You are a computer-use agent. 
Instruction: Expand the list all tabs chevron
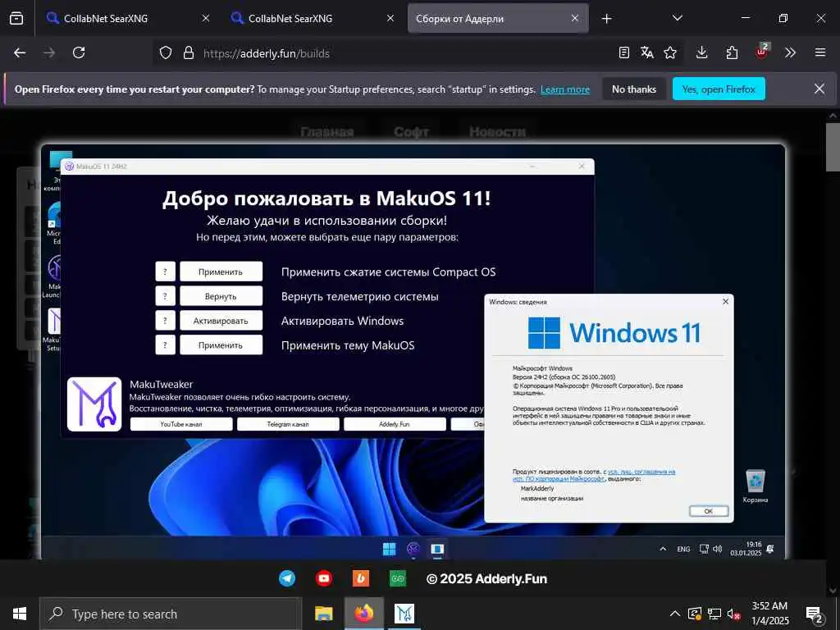click(677, 18)
